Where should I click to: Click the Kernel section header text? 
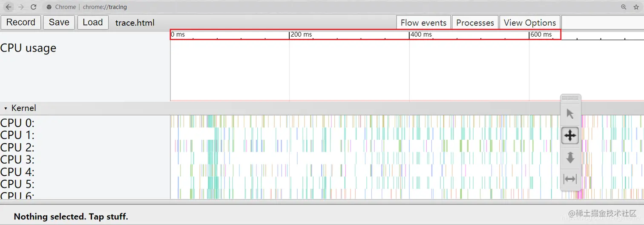(24, 108)
